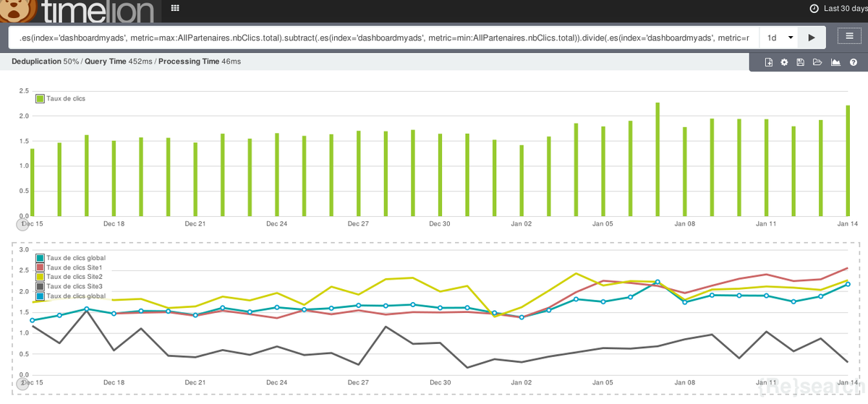Viewport: 868px width, 404px height.
Task: Click the yellow Taux de clics Site2 swatch
Action: (x=41, y=277)
